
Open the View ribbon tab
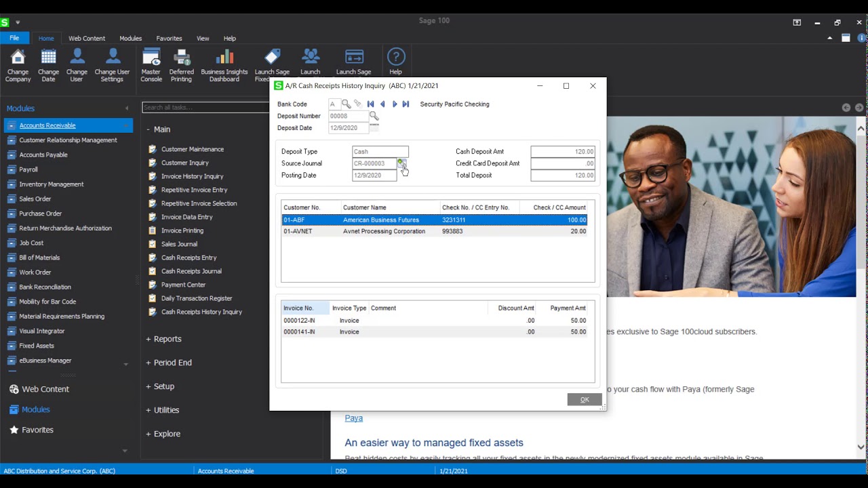203,39
